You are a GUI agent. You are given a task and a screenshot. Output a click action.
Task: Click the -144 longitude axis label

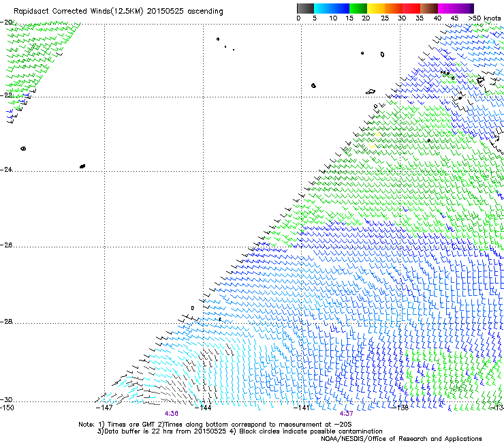(x=203, y=408)
